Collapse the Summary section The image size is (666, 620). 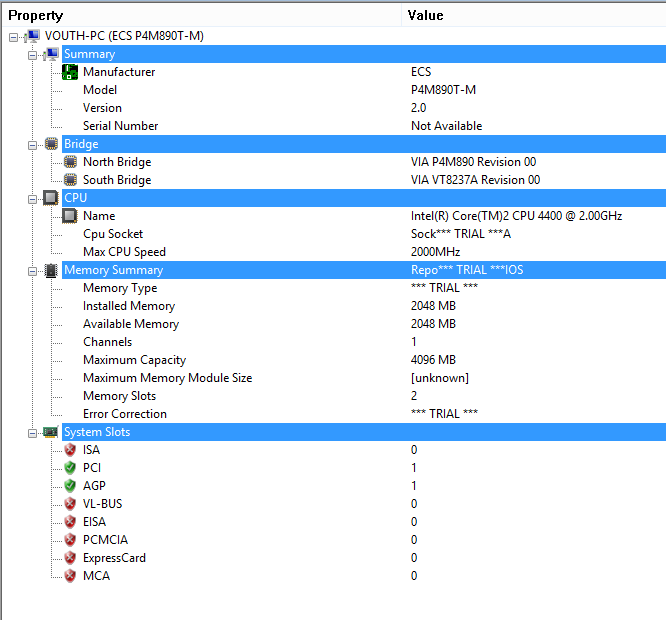click(32, 55)
